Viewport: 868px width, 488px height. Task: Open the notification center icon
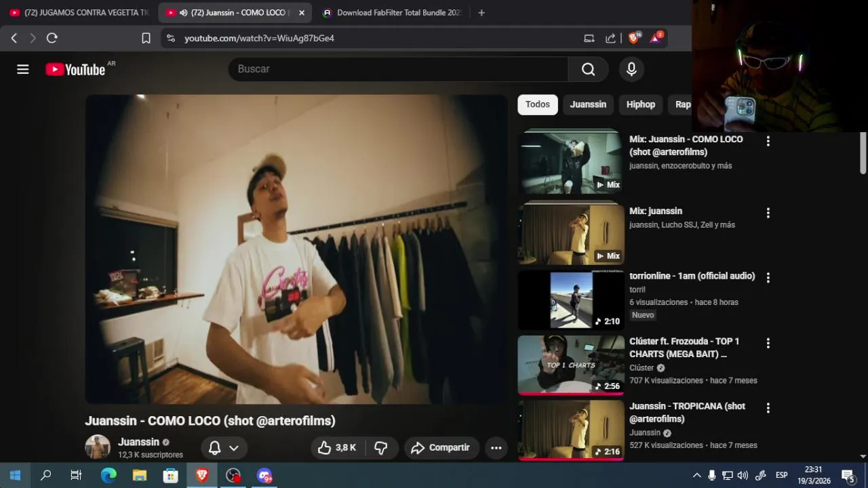pos(848,476)
